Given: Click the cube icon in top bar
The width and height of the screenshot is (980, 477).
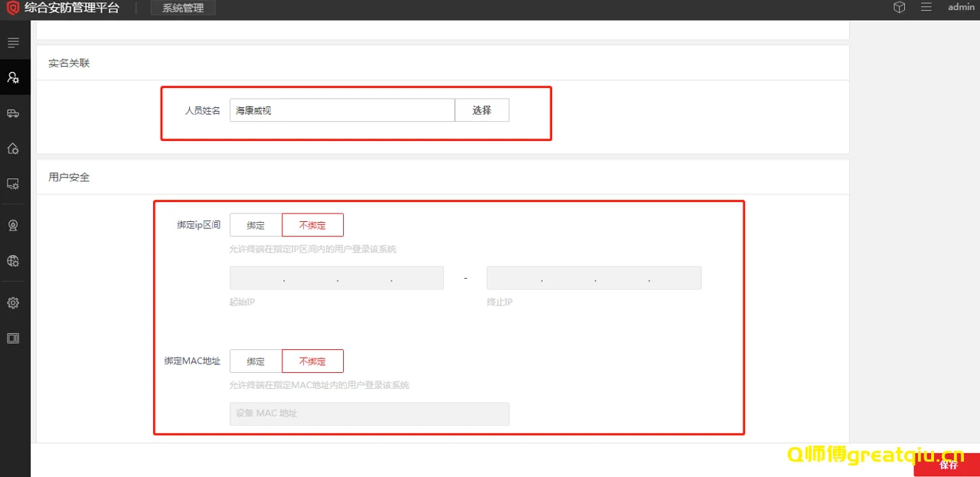Looking at the screenshot, I should point(900,8).
